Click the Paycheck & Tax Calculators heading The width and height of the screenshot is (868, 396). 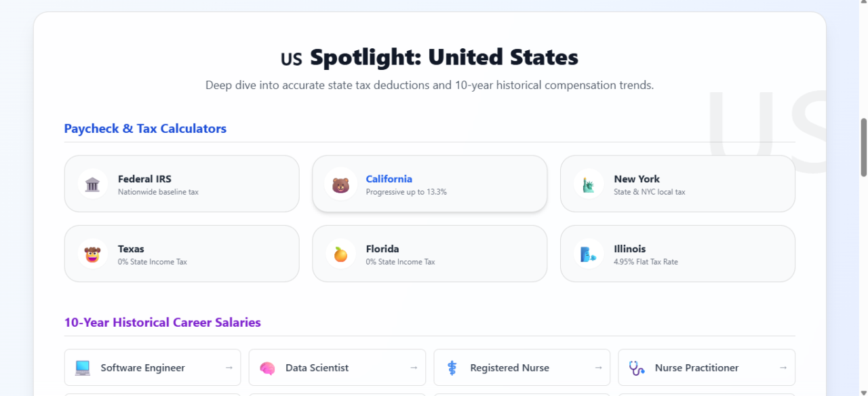coord(144,128)
